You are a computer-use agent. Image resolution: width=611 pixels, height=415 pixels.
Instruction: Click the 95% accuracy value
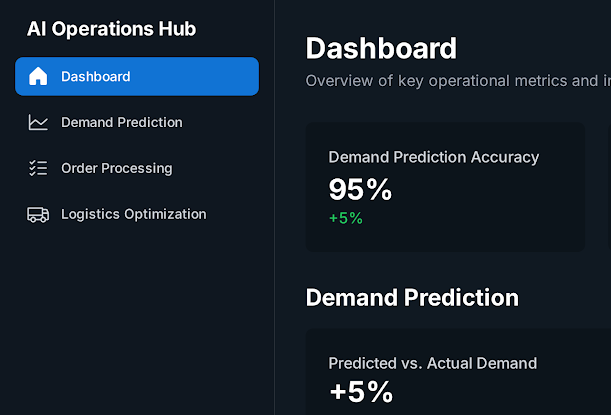pyautogui.click(x=360, y=188)
